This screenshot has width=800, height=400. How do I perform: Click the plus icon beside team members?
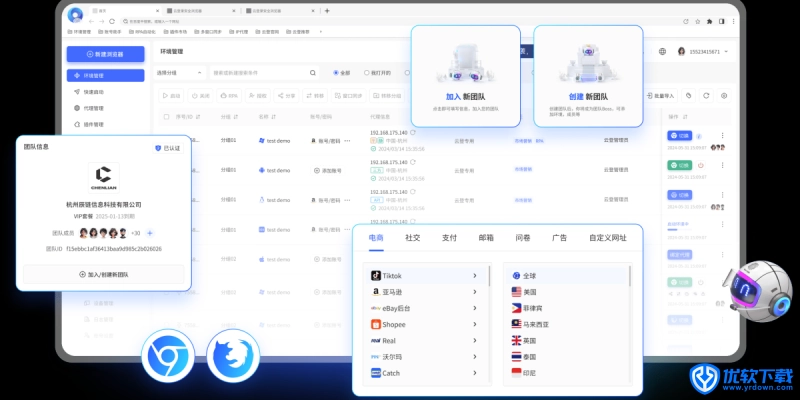[149, 233]
